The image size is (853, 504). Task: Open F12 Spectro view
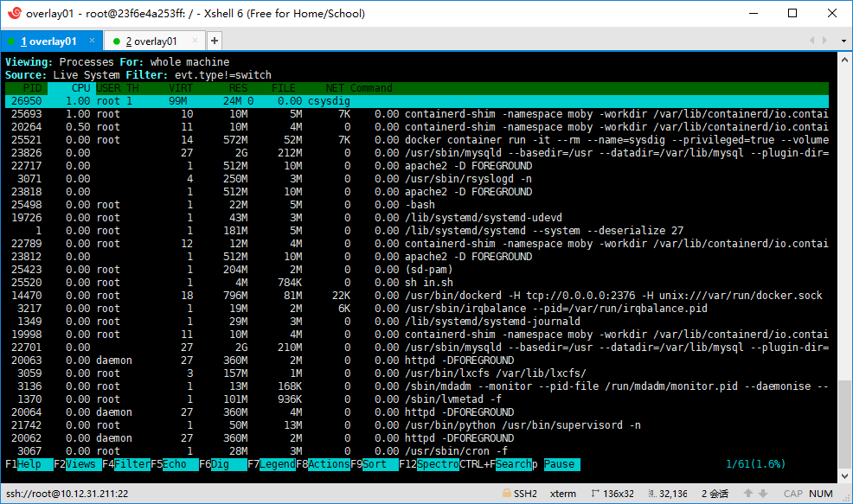coord(429,464)
